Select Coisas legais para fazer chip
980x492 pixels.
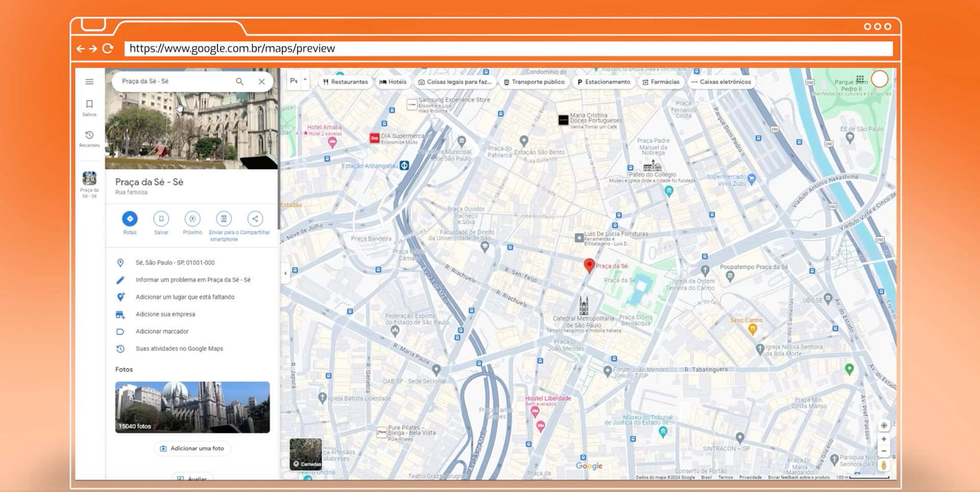pos(455,82)
